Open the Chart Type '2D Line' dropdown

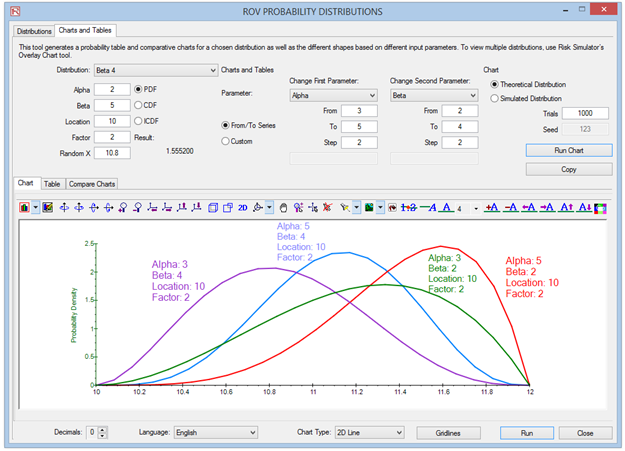coord(369,433)
